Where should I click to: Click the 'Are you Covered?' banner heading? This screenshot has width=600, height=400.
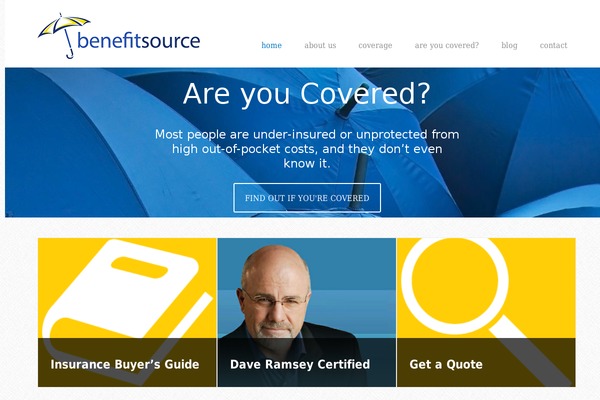307,94
